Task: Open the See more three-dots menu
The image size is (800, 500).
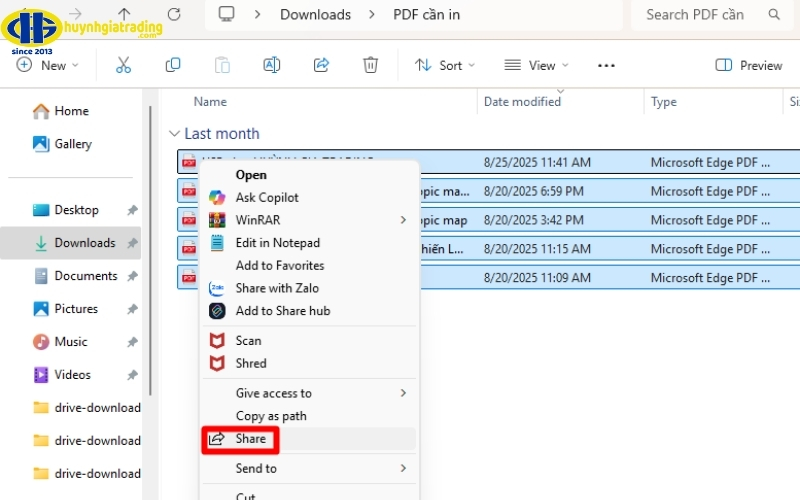Action: (x=606, y=65)
